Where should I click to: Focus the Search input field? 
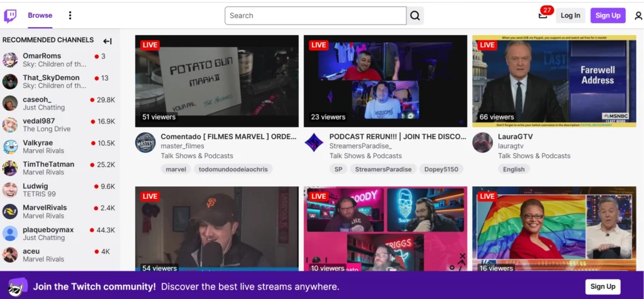[316, 16]
